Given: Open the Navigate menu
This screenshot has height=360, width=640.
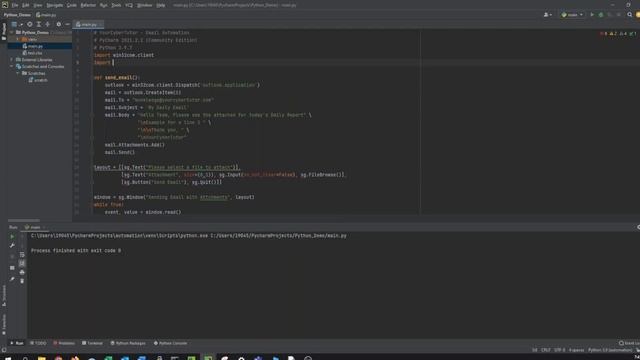Looking at the screenshot, I should [54, 5].
